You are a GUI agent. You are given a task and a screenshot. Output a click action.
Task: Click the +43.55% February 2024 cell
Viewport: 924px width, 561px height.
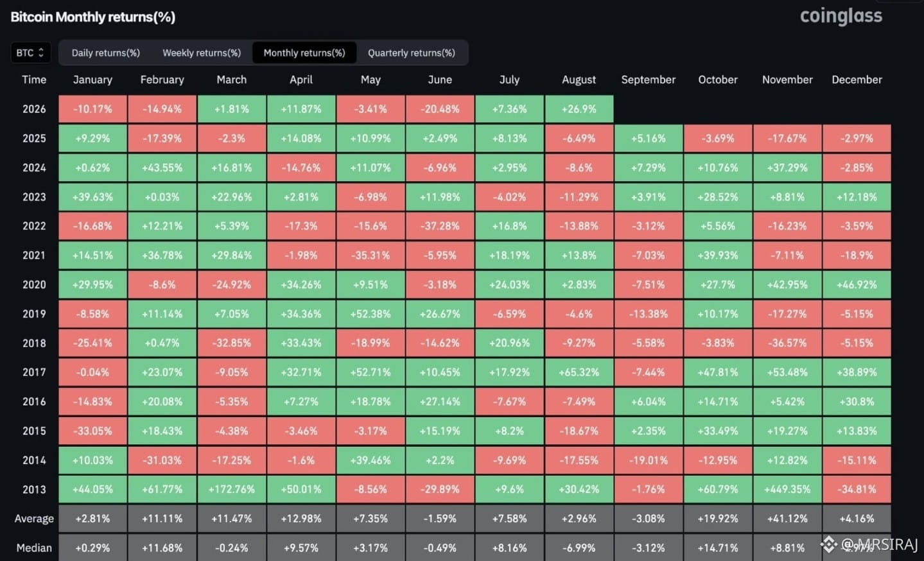coord(162,168)
